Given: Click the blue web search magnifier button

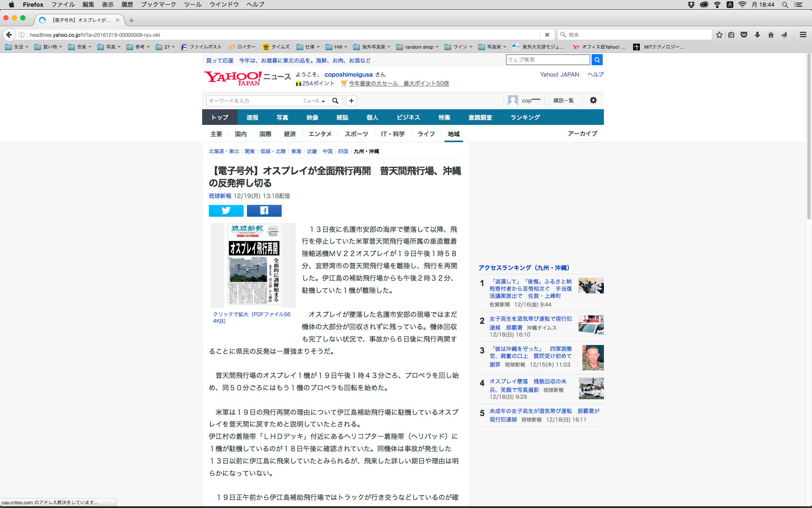Looking at the screenshot, I should coord(597,60).
